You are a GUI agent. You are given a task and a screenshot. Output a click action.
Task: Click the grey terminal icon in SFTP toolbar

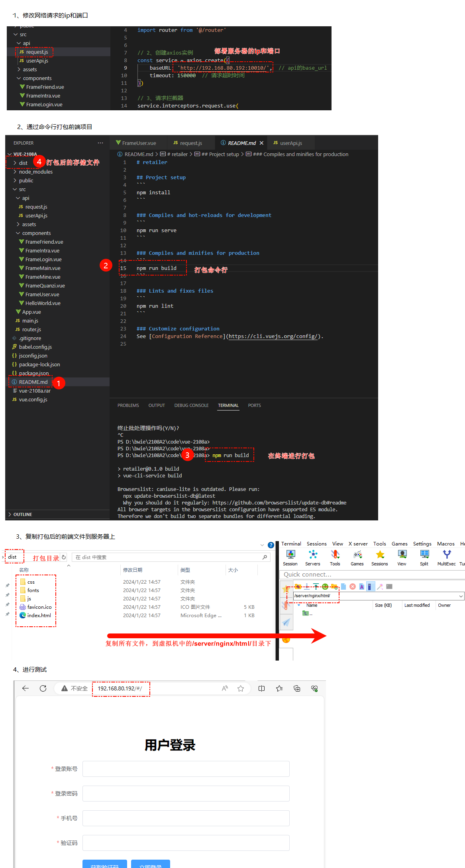click(389, 586)
